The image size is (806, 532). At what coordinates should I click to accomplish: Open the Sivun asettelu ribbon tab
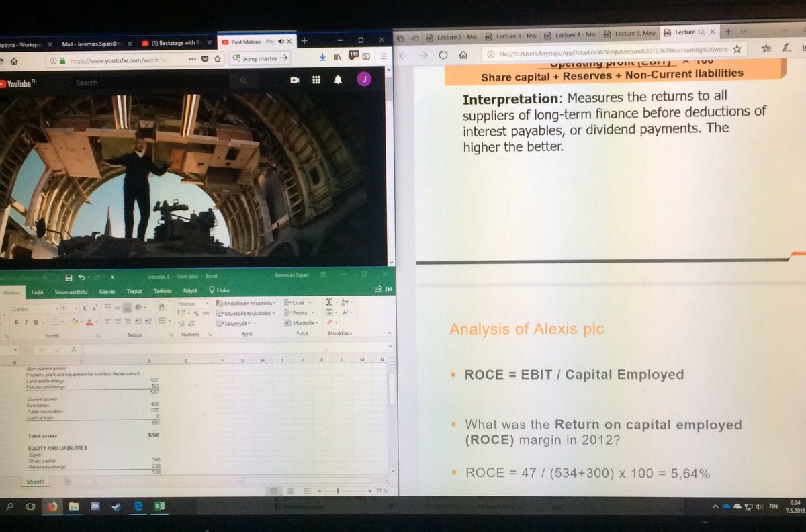(x=72, y=292)
